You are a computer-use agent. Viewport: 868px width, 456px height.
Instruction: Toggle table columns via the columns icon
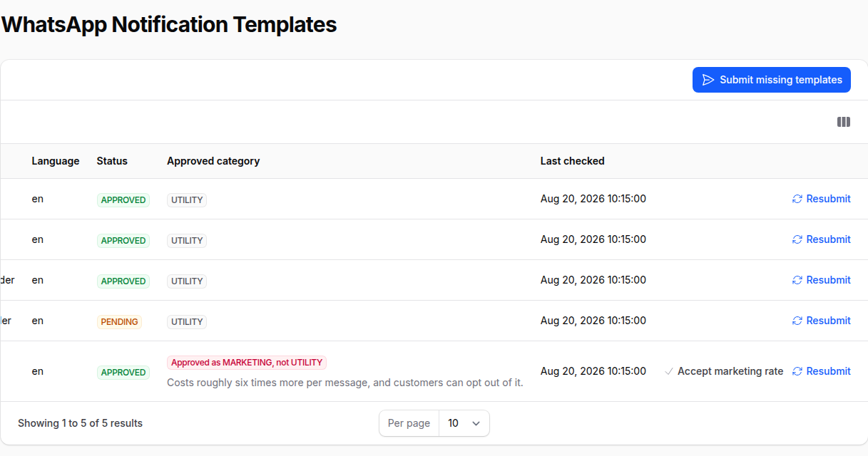click(x=843, y=122)
